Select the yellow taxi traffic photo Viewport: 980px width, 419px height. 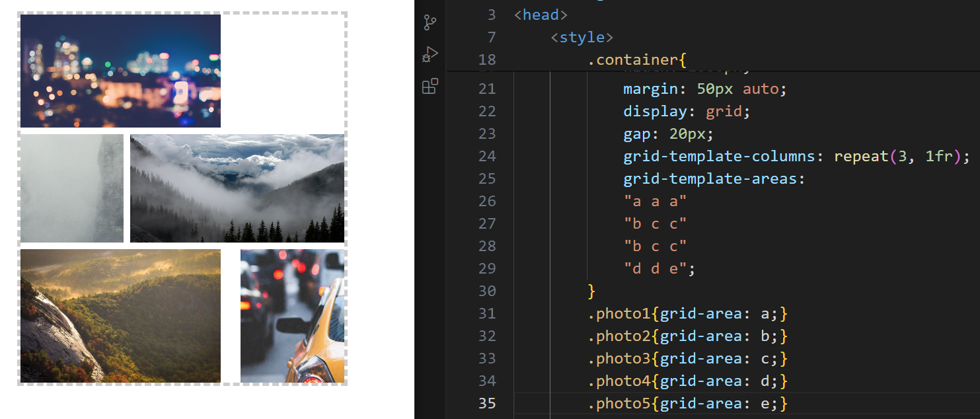point(293,316)
